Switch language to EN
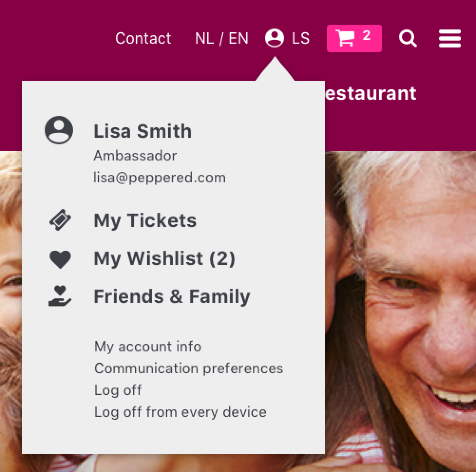 [238, 38]
